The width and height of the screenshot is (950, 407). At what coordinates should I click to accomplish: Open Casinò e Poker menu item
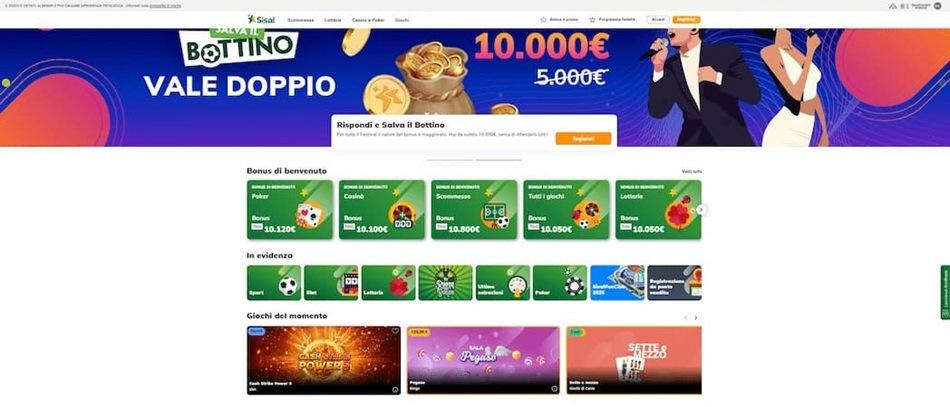368,20
